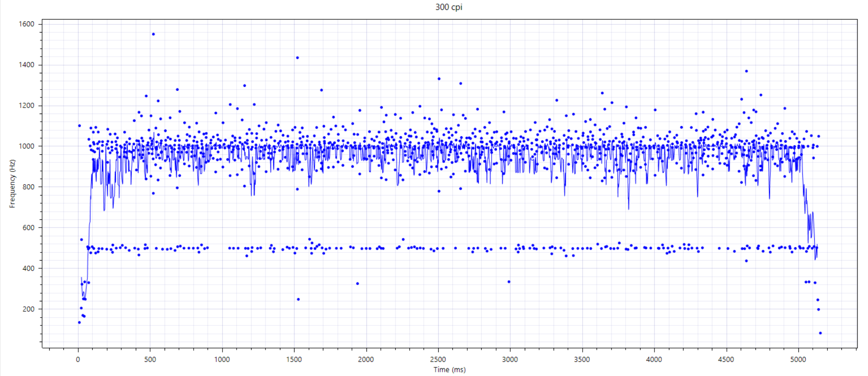Image resolution: width=868 pixels, height=376 pixels.
Task: Click the 0 tick label on the x-axis
Action: 78,359
